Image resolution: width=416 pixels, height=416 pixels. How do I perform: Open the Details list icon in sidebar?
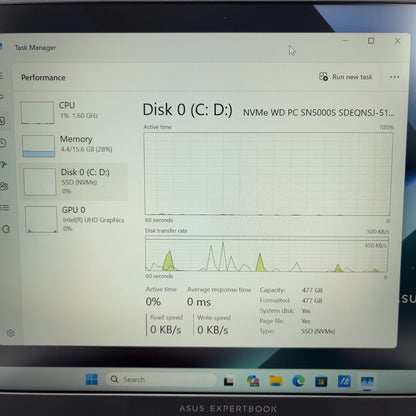pyautogui.click(x=4, y=208)
